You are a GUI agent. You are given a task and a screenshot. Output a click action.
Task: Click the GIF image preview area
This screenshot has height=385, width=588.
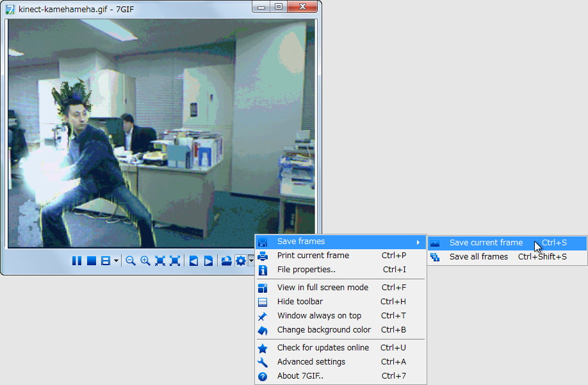(x=161, y=133)
